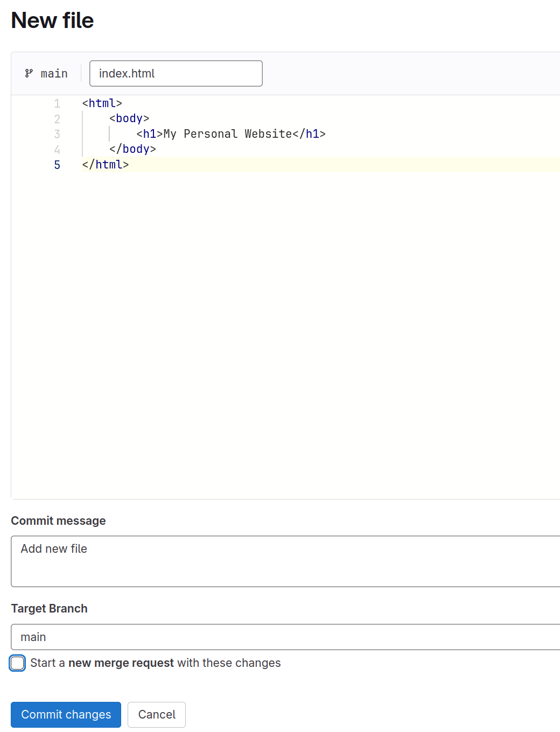Click the Target Branch label
Image resolution: width=560 pixels, height=732 pixels.
(x=49, y=609)
